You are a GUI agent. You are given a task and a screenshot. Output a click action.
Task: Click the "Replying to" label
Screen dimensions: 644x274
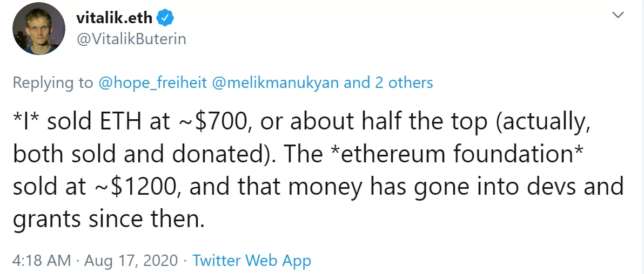[52, 83]
